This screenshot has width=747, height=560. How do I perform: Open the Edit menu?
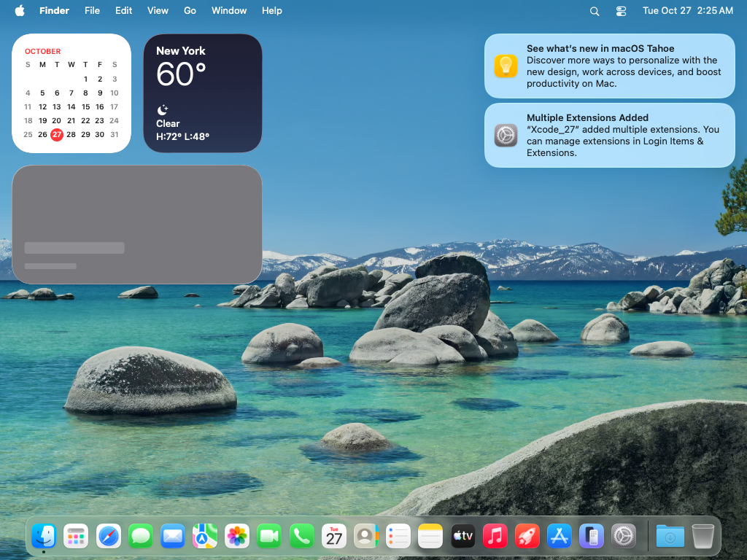(x=123, y=10)
